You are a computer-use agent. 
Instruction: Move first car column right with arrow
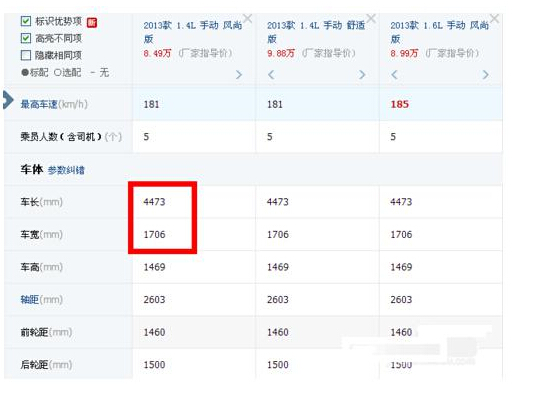[239, 74]
